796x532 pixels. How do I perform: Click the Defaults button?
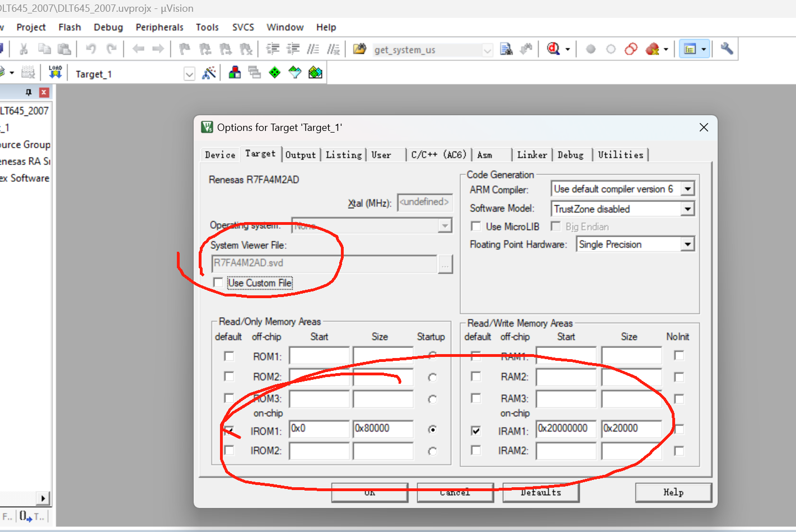(x=541, y=492)
